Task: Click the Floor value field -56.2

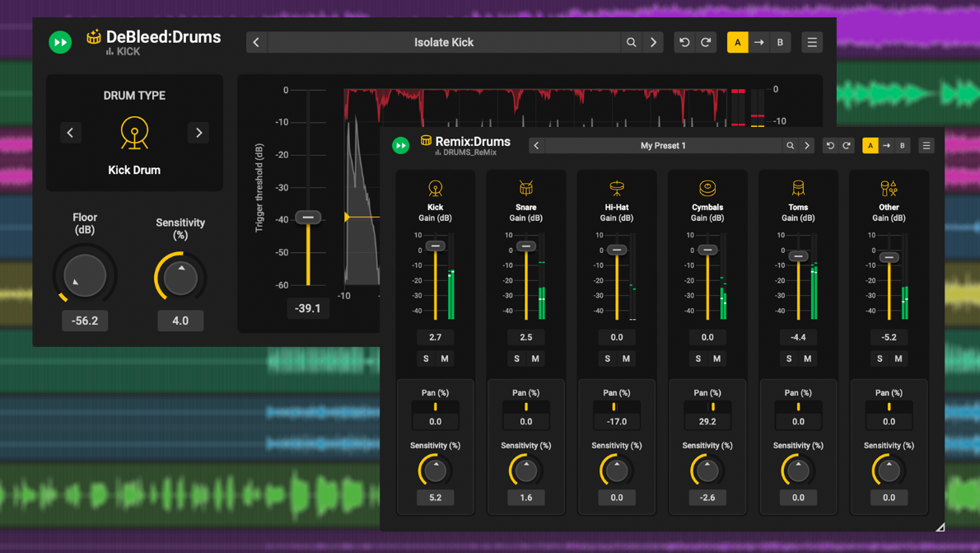Action: (x=85, y=321)
